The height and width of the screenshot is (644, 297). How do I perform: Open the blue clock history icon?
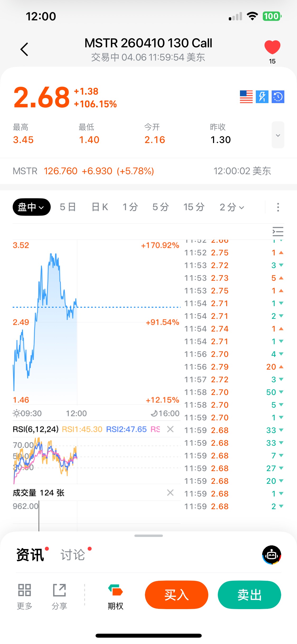[278, 97]
